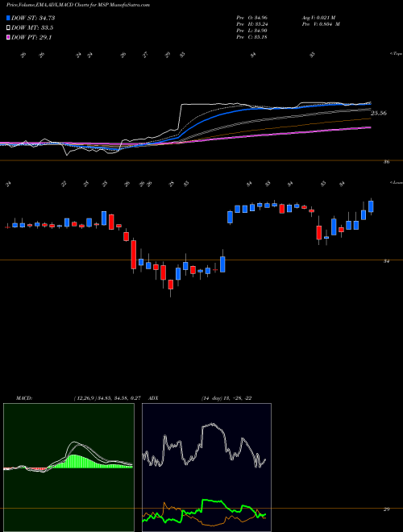Select the 'DOW ST: 34.73' legend text
403x532 pixels.
33,18
